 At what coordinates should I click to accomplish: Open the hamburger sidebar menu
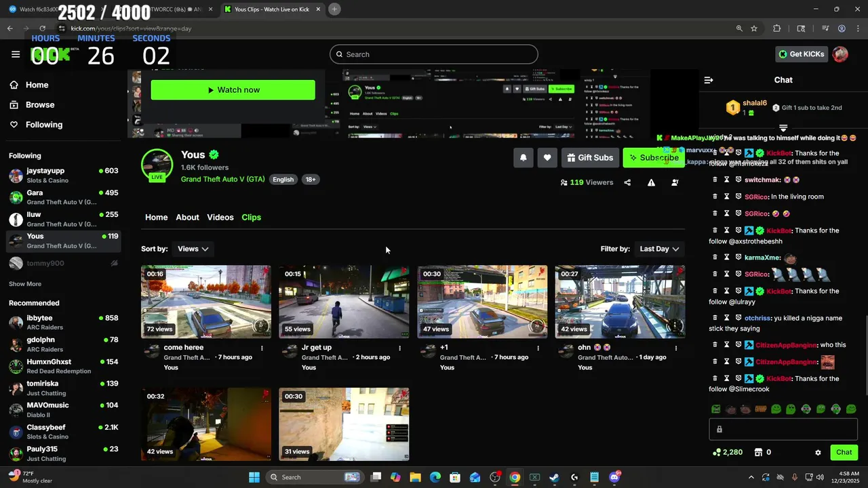(x=16, y=54)
